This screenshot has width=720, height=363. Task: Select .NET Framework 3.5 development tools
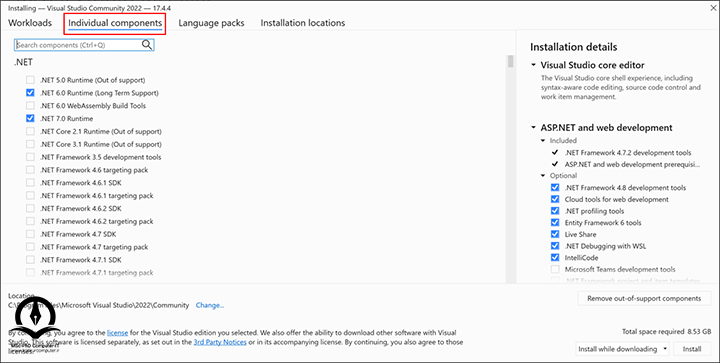point(30,157)
